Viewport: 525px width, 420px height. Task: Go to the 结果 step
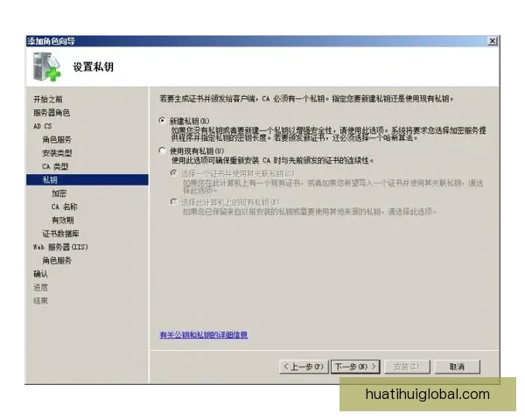click(x=40, y=301)
